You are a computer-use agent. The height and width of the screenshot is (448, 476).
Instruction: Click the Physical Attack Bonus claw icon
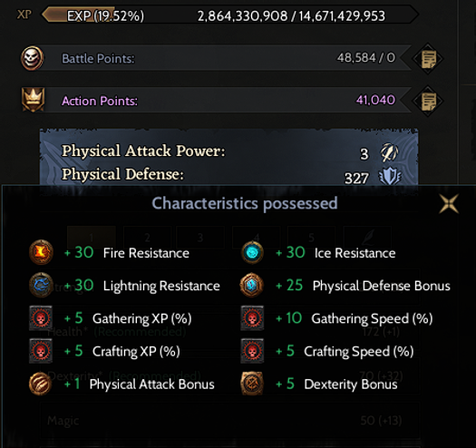point(41,384)
